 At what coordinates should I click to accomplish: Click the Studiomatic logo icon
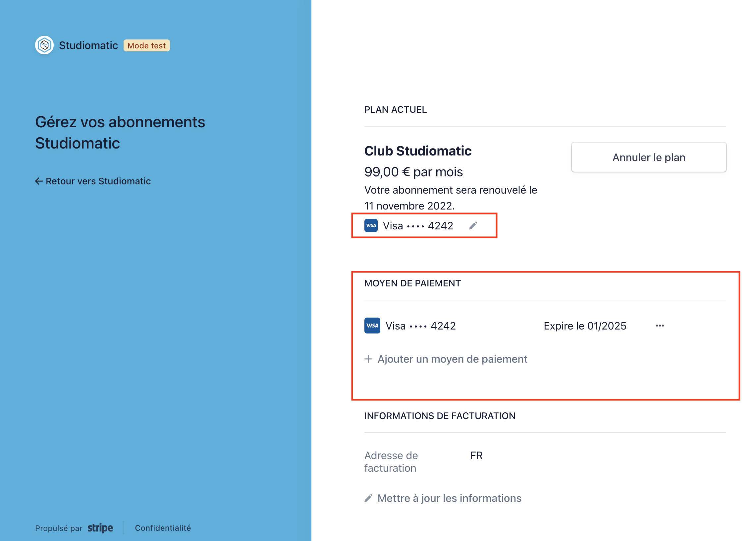pos(44,45)
